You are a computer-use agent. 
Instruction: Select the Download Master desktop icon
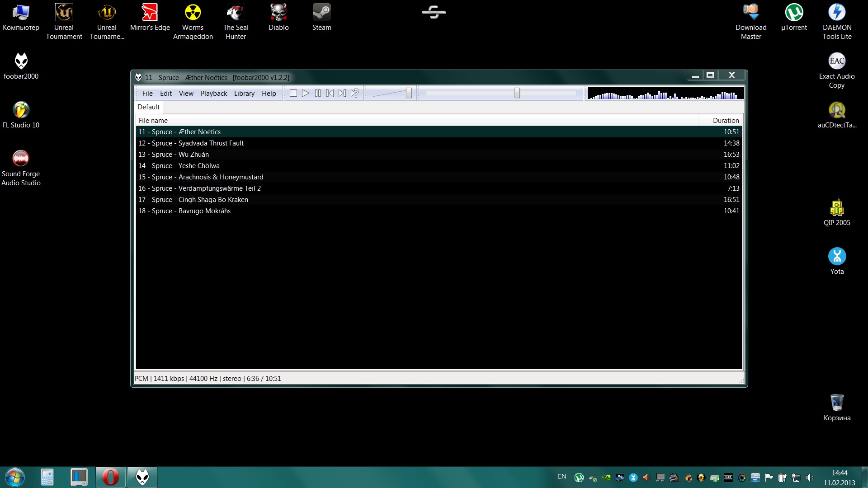coord(751,21)
